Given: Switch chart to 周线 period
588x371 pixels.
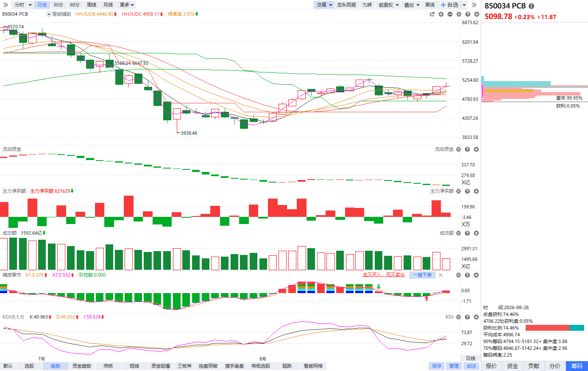Looking at the screenshot, I should (x=91, y=5).
